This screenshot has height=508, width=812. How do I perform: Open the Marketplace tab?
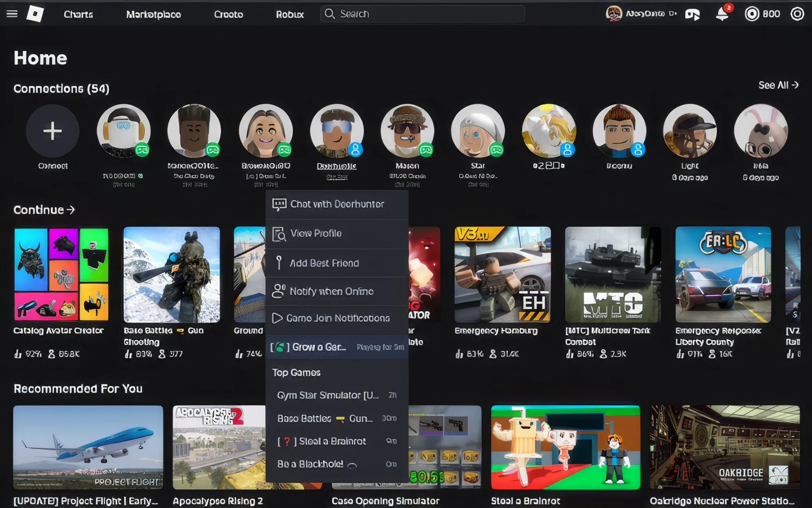153,15
